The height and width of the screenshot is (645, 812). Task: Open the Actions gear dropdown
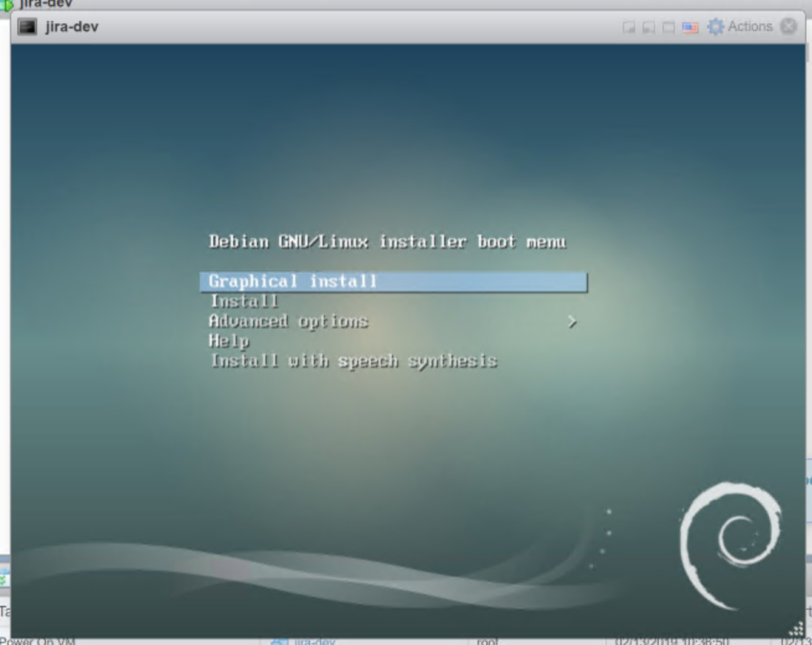(x=740, y=26)
